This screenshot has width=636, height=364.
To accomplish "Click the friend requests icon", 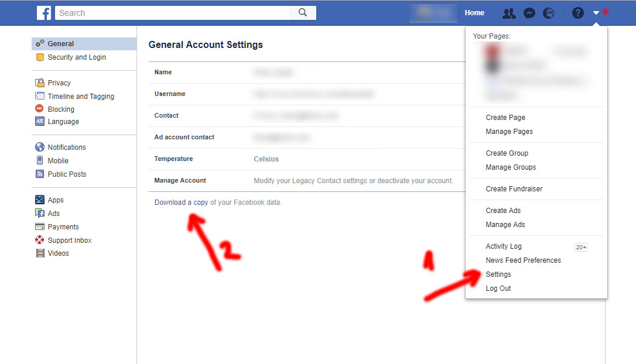I will pos(509,12).
